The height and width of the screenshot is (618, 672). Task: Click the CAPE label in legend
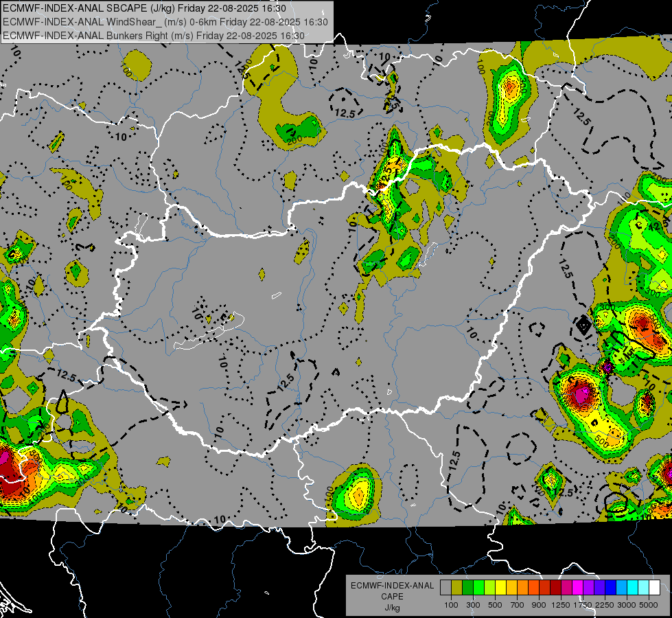click(x=392, y=597)
